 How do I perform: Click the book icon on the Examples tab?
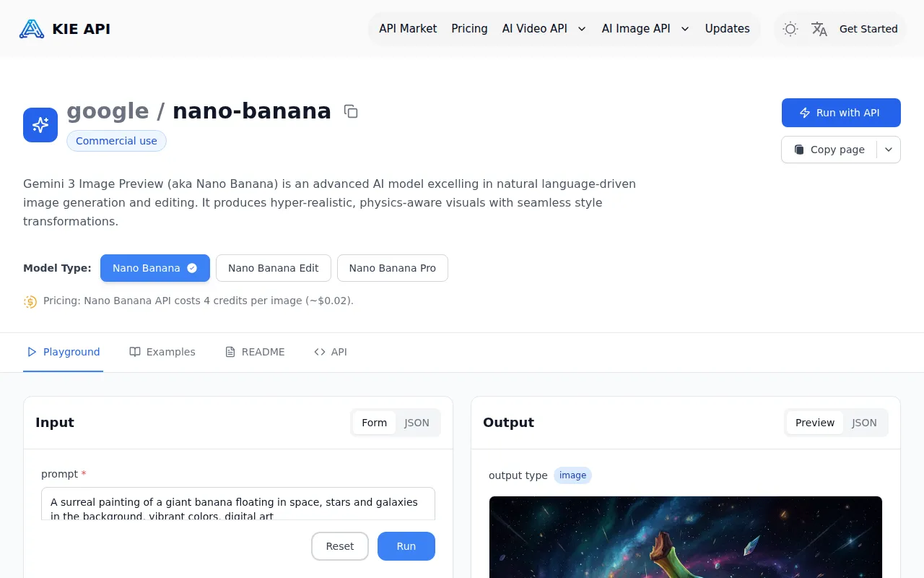[135, 352]
